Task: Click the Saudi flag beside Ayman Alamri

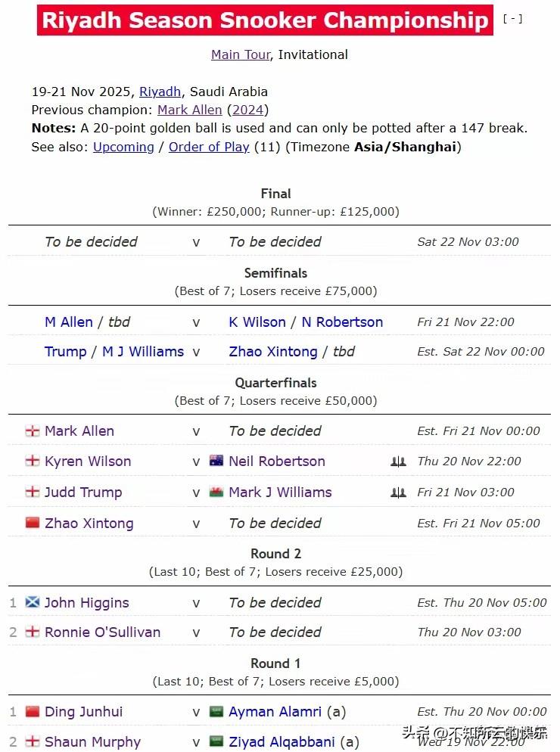Action: tap(216, 711)
